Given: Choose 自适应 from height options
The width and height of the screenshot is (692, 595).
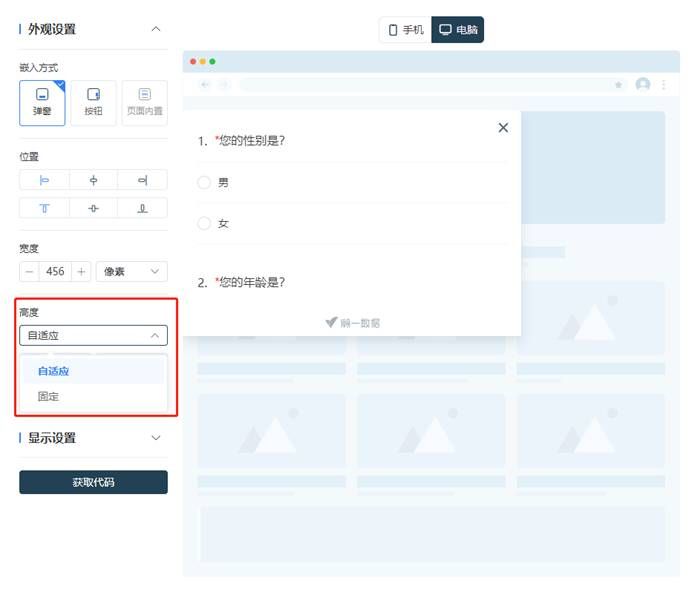Looking at the screenshot, I should coord(93,371).
